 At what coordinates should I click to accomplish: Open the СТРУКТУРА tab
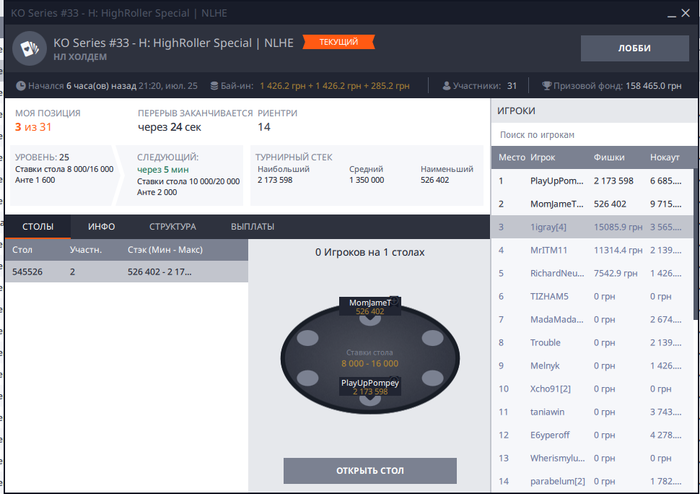[x=173, y=227]
